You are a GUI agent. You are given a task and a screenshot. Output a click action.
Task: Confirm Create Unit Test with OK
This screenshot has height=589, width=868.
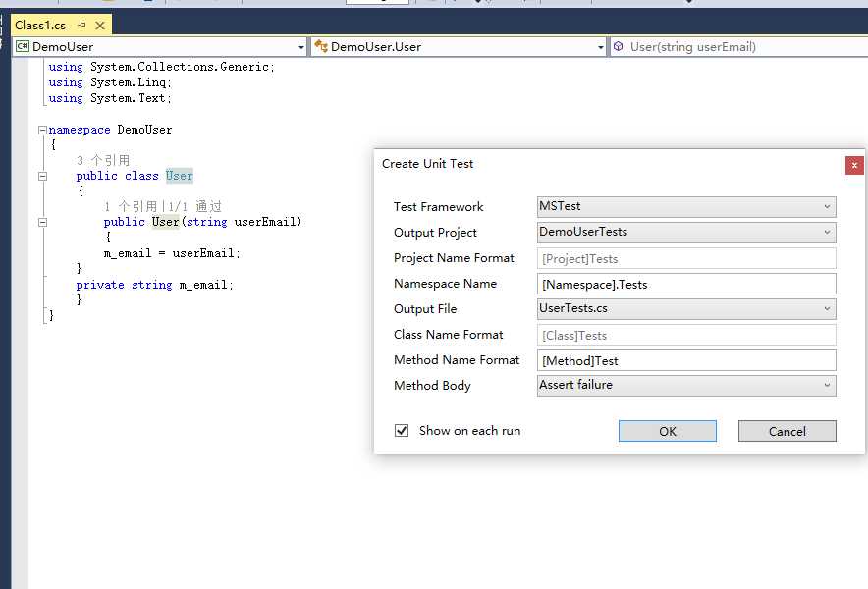click(x=667, y=431)
